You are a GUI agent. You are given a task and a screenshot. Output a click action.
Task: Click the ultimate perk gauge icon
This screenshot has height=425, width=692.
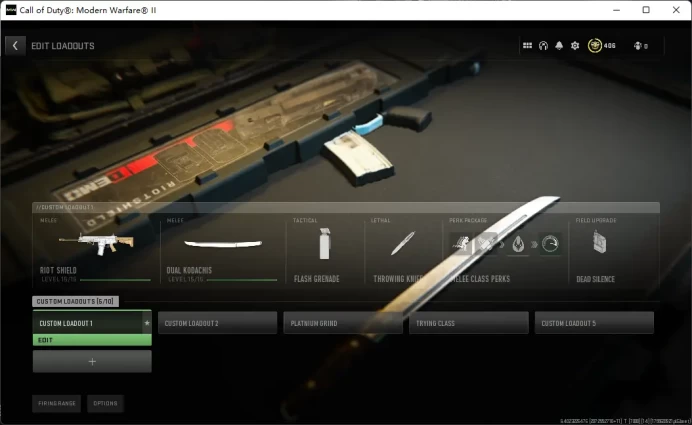pos(550,244)
